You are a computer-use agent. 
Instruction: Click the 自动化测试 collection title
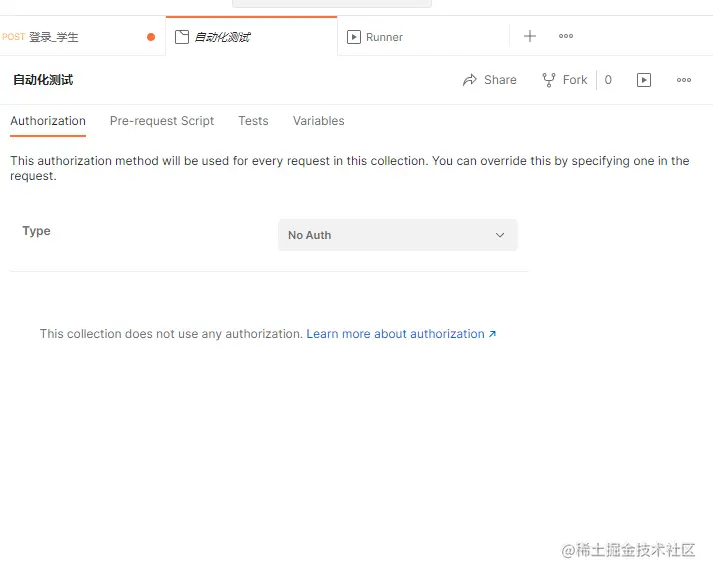coord(43,80)
